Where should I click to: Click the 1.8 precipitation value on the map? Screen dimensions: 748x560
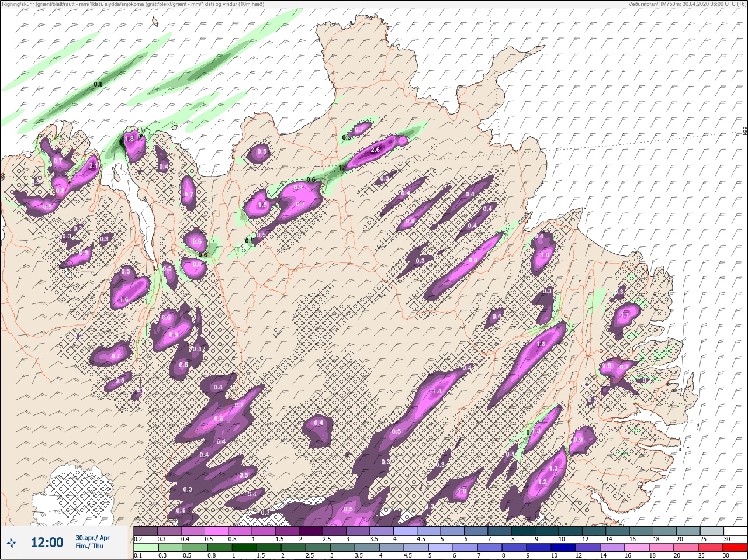coord(130,138)
